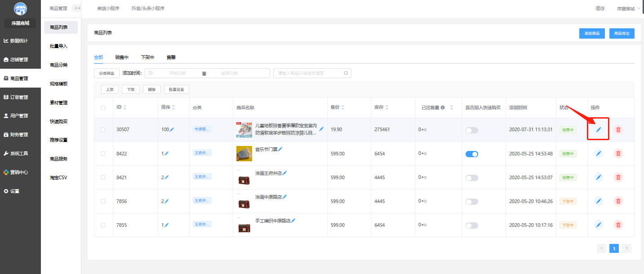Viewport: 644px width, 274px height.
Task: Open 数据统计 in sidebar
Action: tap(20, 41)
